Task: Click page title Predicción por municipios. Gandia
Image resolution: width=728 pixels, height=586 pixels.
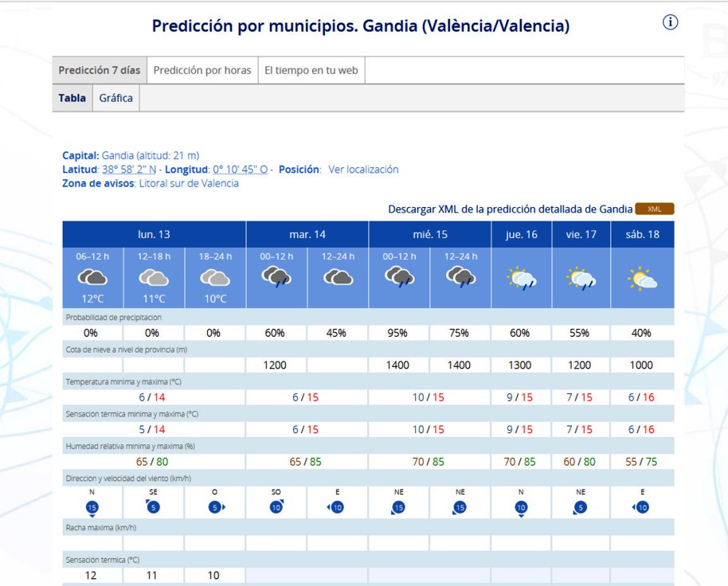Action: [361, 25]
